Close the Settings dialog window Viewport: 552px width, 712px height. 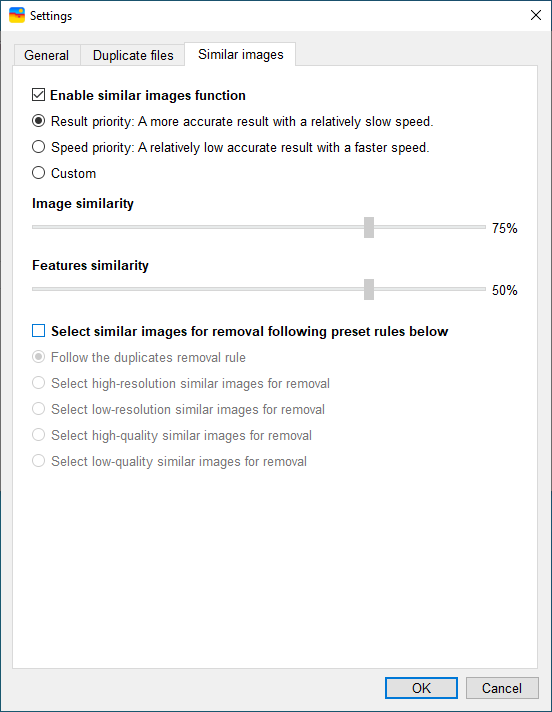[x=536, y=15]
